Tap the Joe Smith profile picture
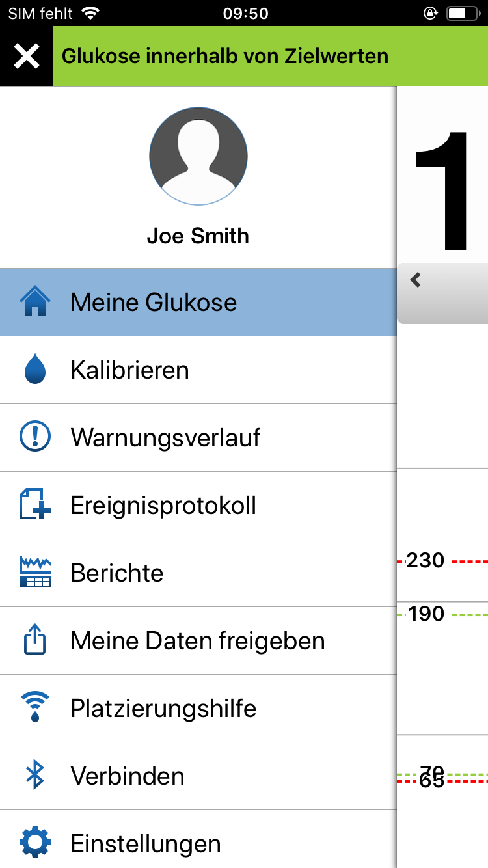 [198, 156]
